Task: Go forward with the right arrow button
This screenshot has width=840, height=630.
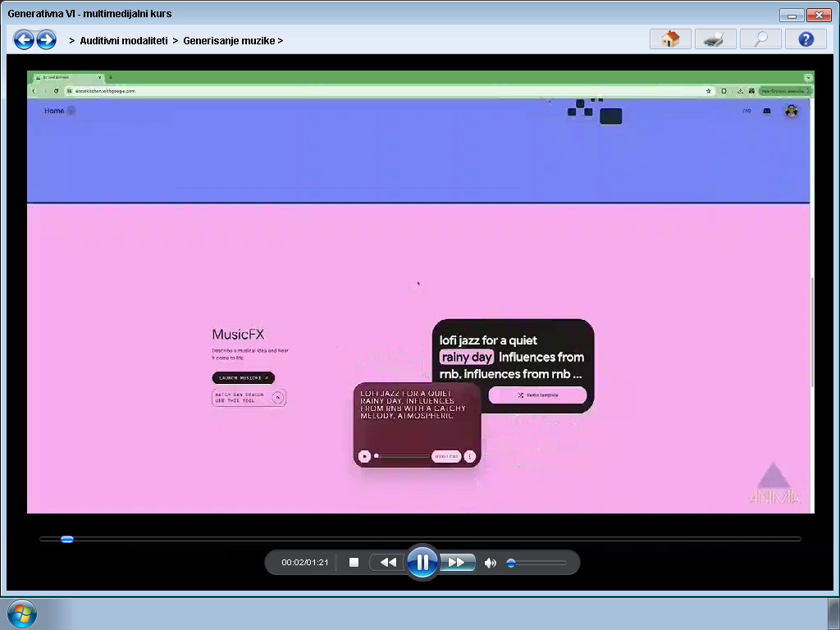Action: pyautogui.click(x=46, y=39)
